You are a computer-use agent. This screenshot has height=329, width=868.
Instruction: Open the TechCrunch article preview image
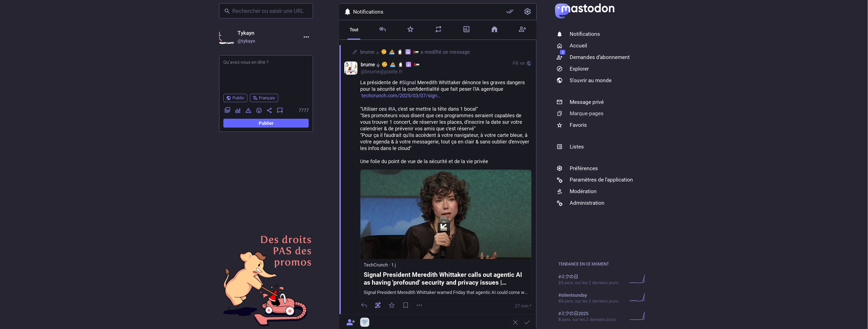tap(446, 214)
